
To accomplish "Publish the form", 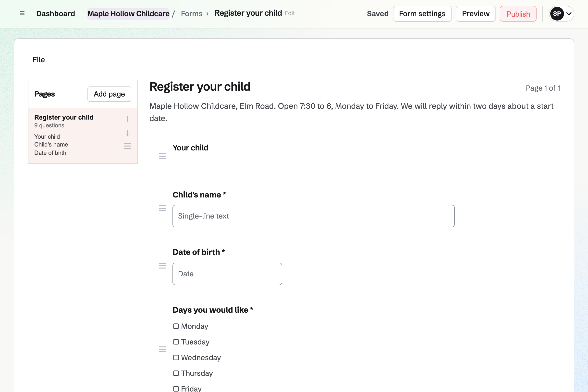I will [518, 14].
